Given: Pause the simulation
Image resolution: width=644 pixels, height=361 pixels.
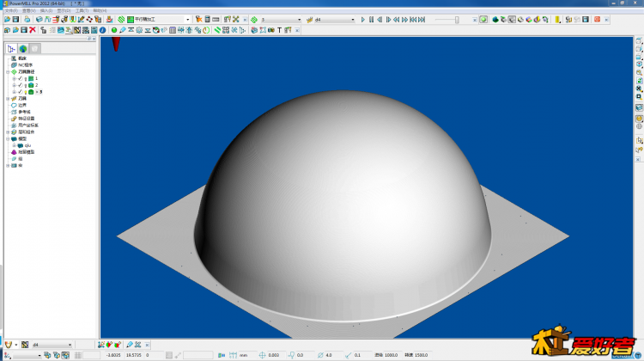Looking at the screenshot, I should coord(371,19).
